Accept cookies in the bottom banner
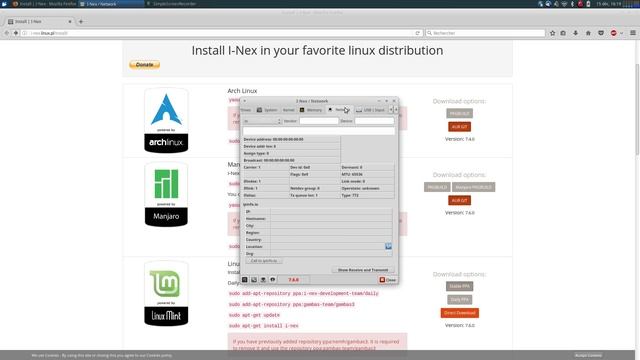The height and width of the screenshot is (360, 640). pyautogui.click(x=589, y=355)
